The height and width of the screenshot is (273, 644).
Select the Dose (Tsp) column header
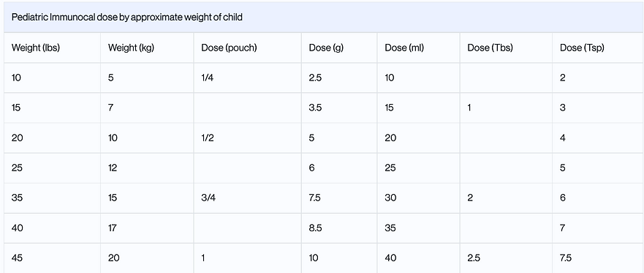(x=582, y=48)
